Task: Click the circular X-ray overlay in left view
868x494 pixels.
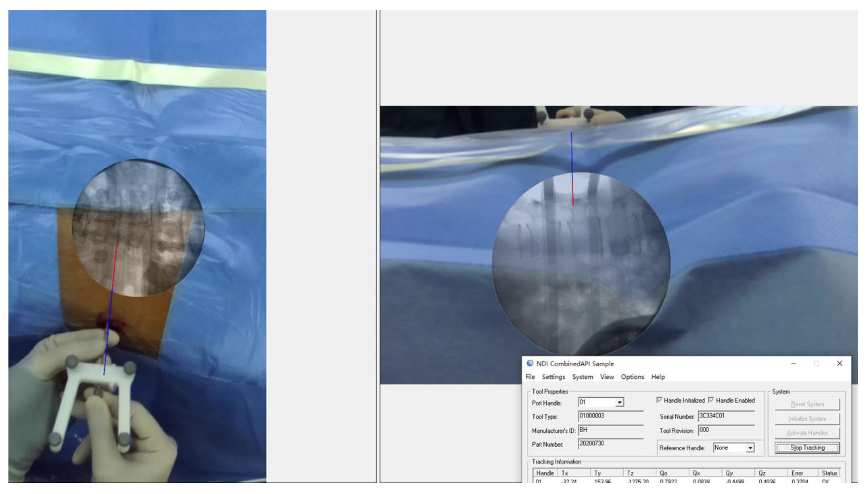Action: click(138, 227)
